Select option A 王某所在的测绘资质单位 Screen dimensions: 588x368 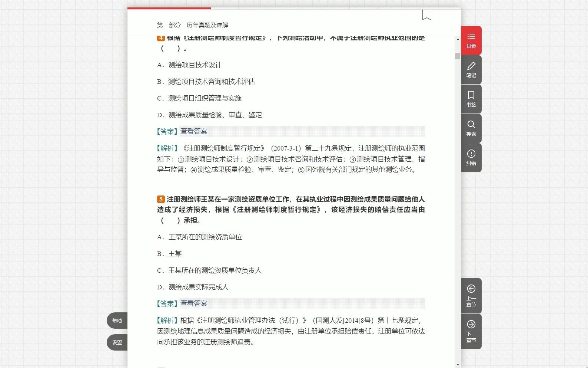(x=199, y=237)
